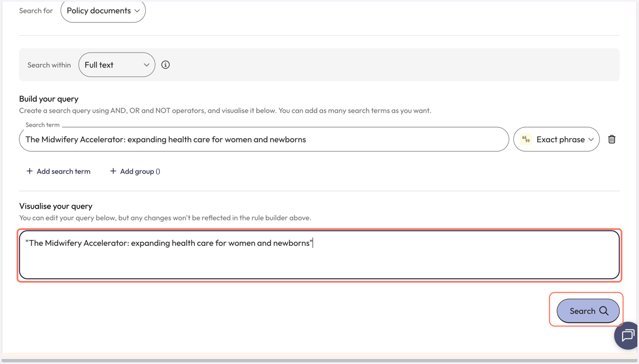Click the Visualise your query heading
This screenshot has height=364, width=639.
56,206
